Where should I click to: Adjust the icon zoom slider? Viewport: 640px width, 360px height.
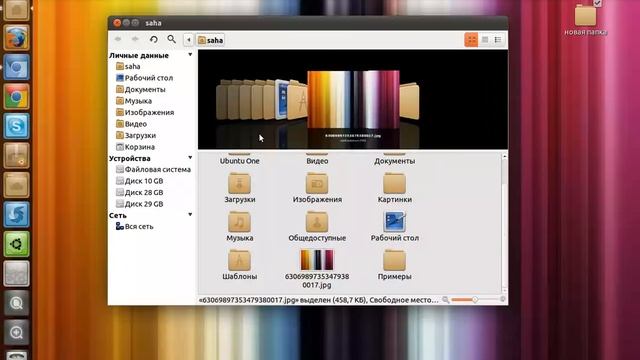475,300
